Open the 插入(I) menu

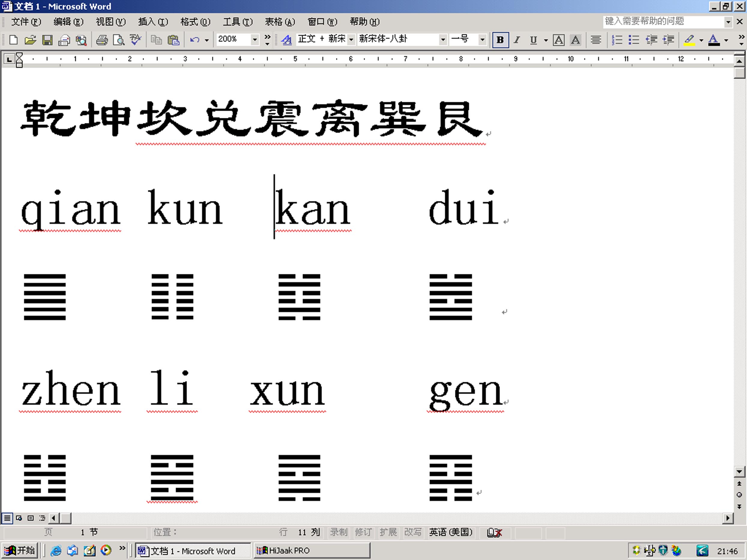click(153, 22)
